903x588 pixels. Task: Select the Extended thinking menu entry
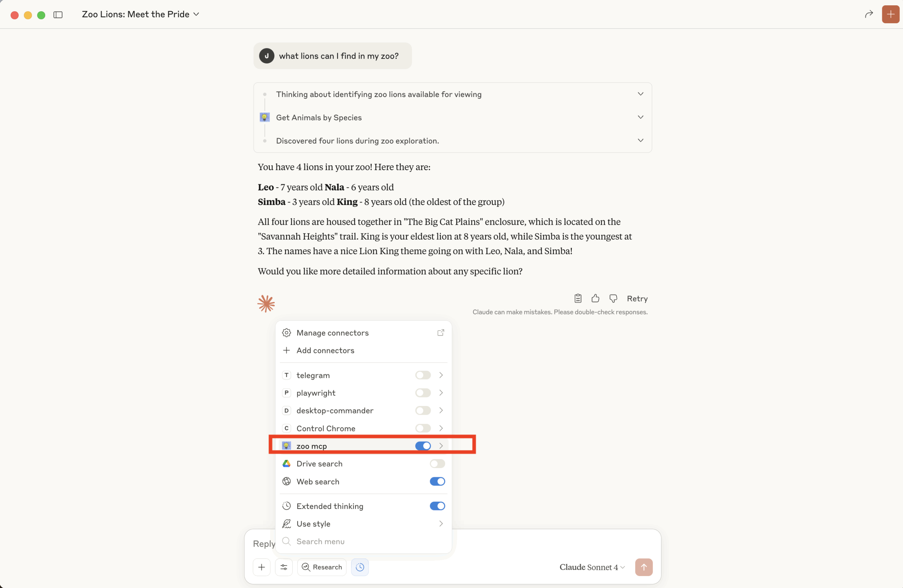[363, 506]
